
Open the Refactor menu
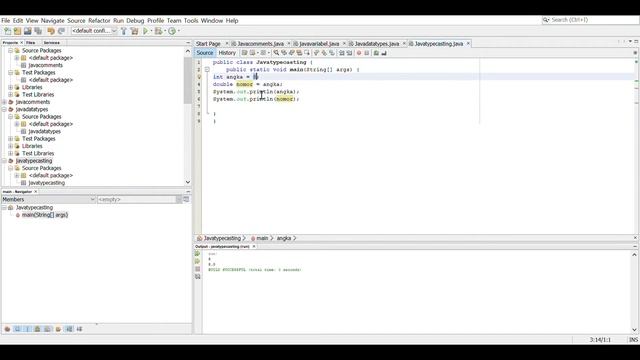(x=99, y=20)
